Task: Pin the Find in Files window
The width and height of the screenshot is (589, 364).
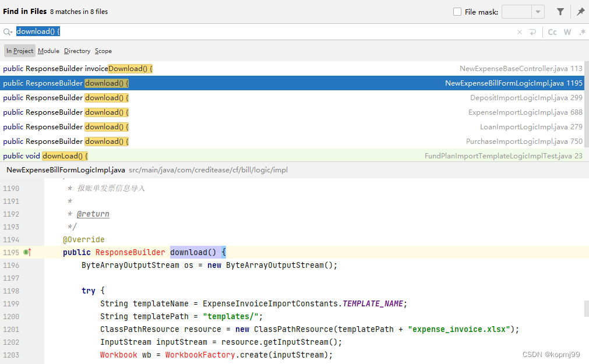Action: click(580, 12)
